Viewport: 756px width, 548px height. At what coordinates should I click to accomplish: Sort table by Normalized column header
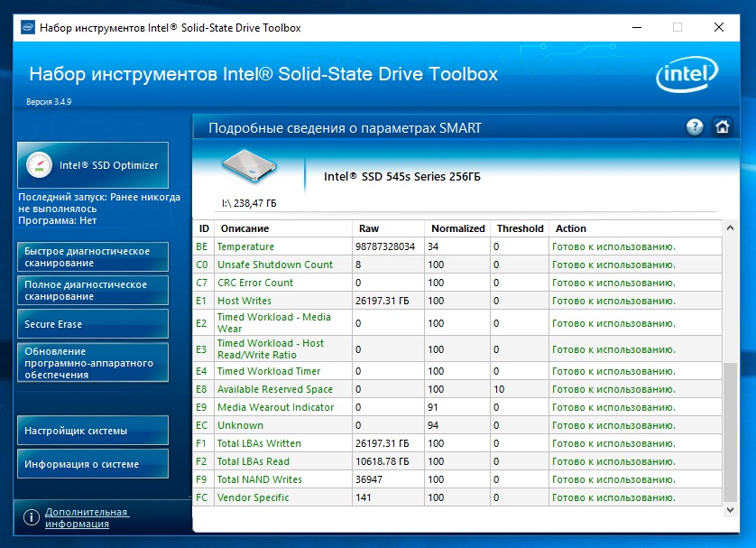tap(457, 228)
